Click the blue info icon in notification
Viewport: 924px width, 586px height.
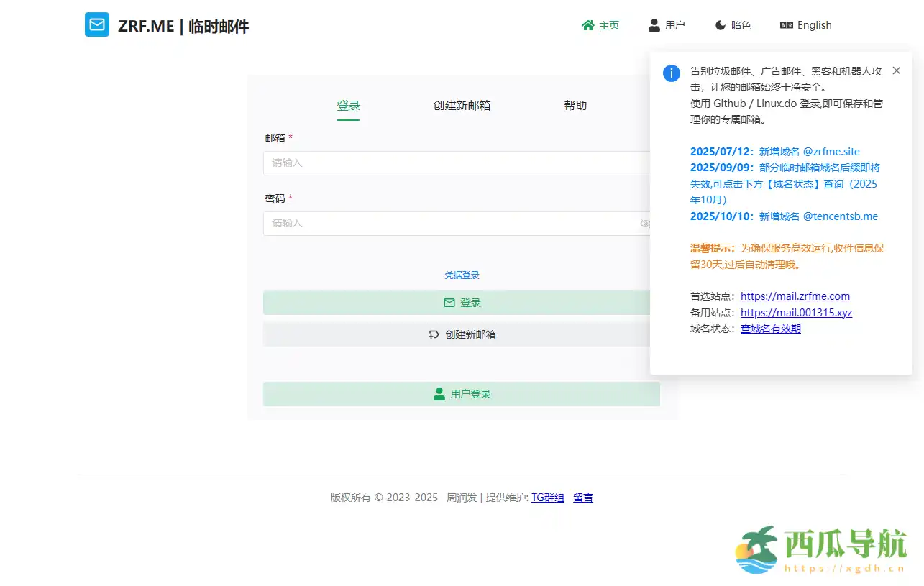point(671,73)
